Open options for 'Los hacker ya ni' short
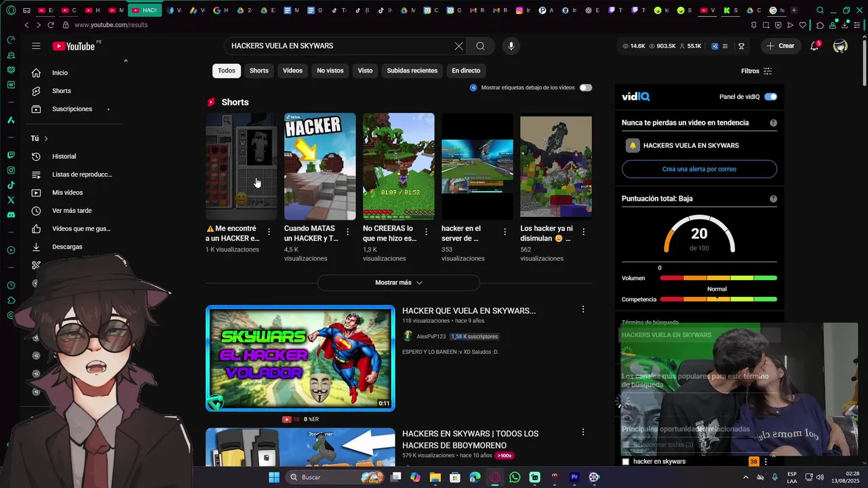The width and height of the screenshot is (868, 488). pos(584,232)
